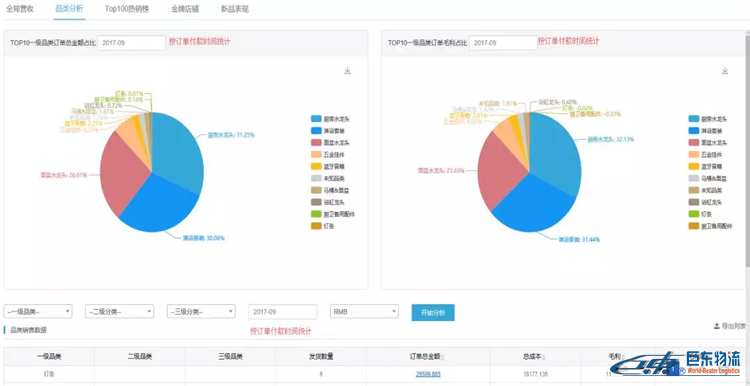Open the 新品表现 tab
750x386 pixels.
click(x=235, y=9)
